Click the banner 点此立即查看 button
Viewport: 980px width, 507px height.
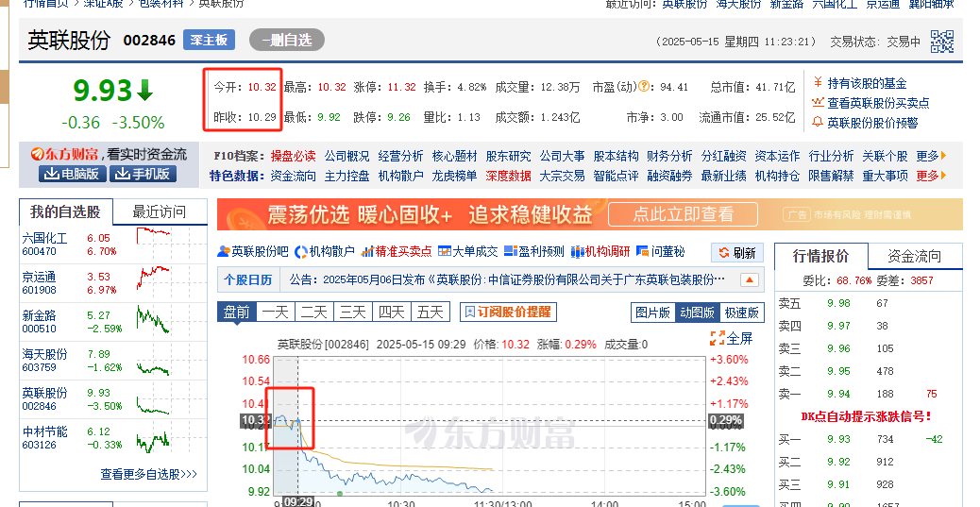pos(683,214)
